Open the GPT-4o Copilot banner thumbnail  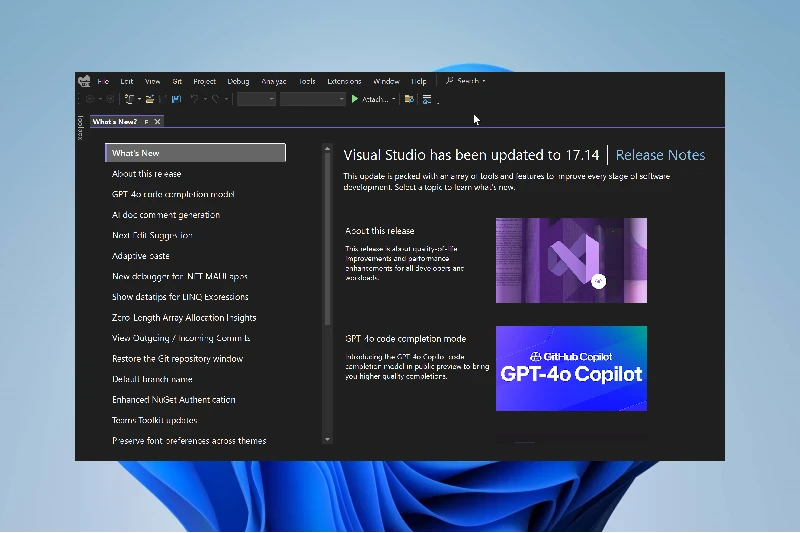point(571,368)
